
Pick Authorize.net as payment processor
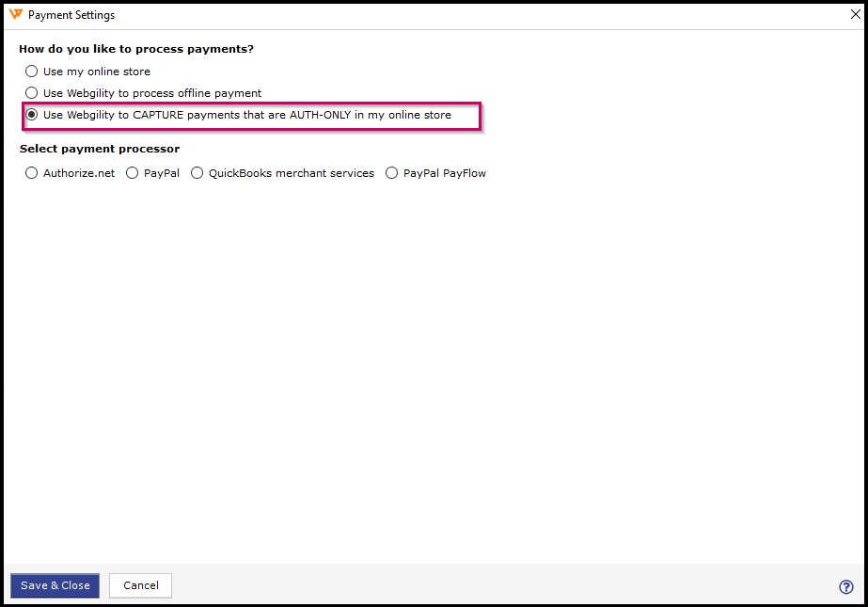pyautogui.click(x=32, y=173)
